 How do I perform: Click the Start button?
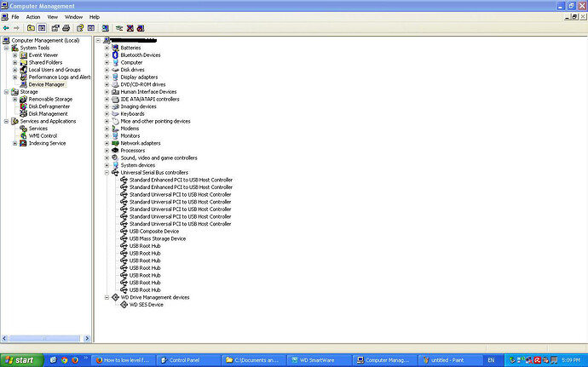click(x=22, y=360)
